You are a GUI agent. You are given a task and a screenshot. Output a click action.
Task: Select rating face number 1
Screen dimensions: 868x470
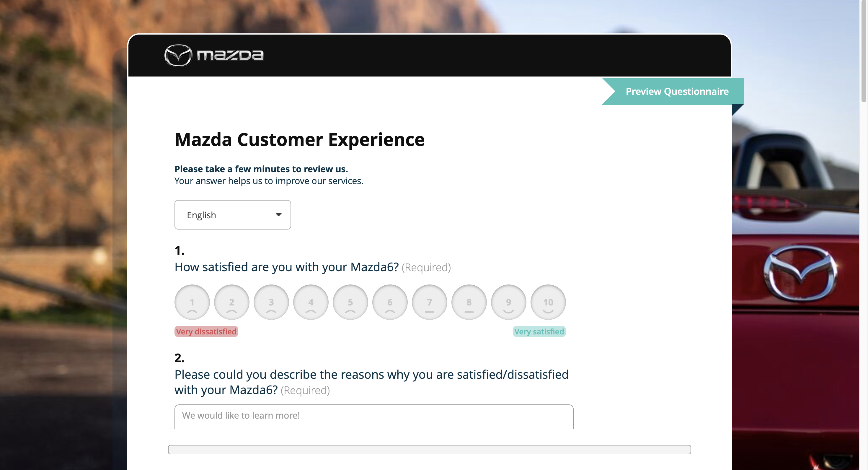pos(192,302)
